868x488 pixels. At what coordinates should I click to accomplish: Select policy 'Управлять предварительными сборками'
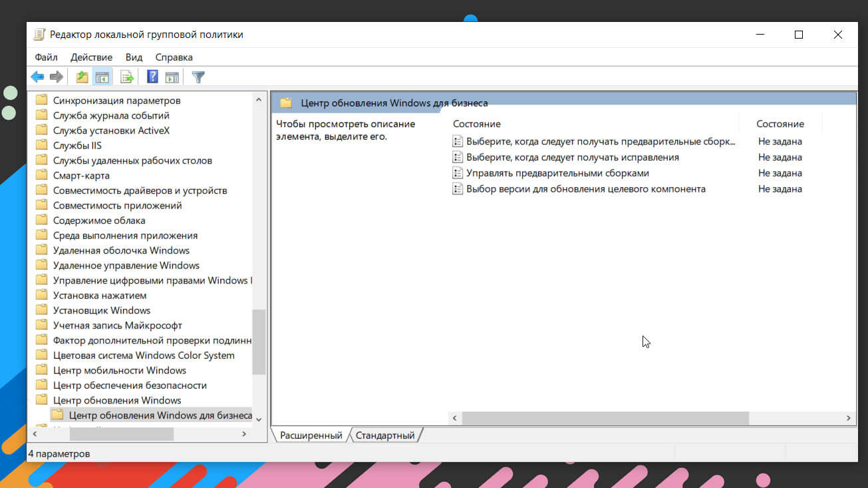pos(557,173)
